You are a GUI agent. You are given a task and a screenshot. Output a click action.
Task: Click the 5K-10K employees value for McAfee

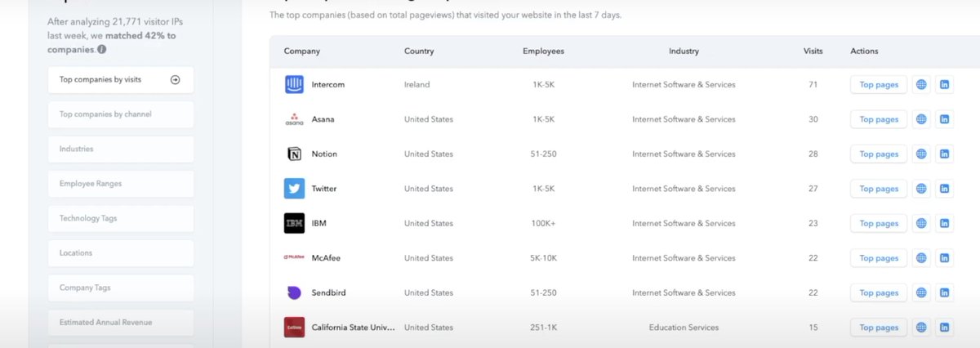tap(543, 258)
